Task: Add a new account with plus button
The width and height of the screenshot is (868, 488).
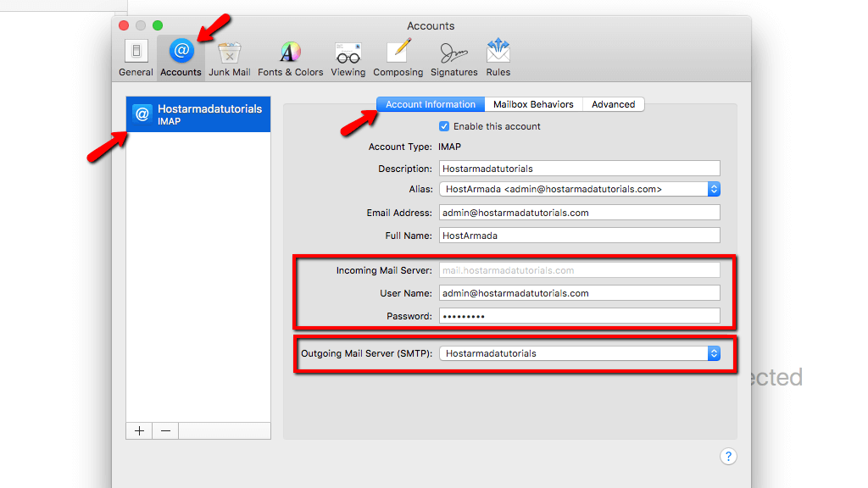Action: coord(139,431)
